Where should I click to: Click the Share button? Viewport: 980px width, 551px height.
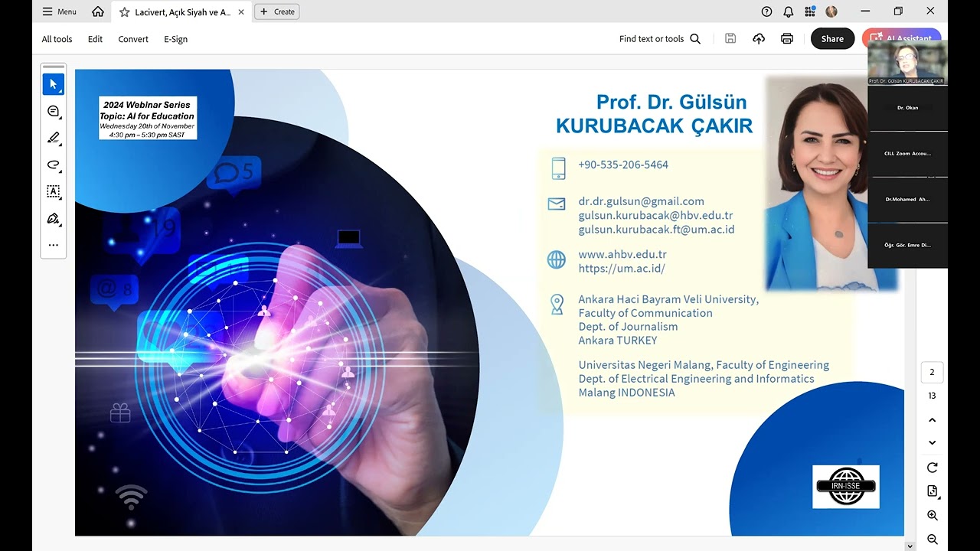tap(832, 39)
